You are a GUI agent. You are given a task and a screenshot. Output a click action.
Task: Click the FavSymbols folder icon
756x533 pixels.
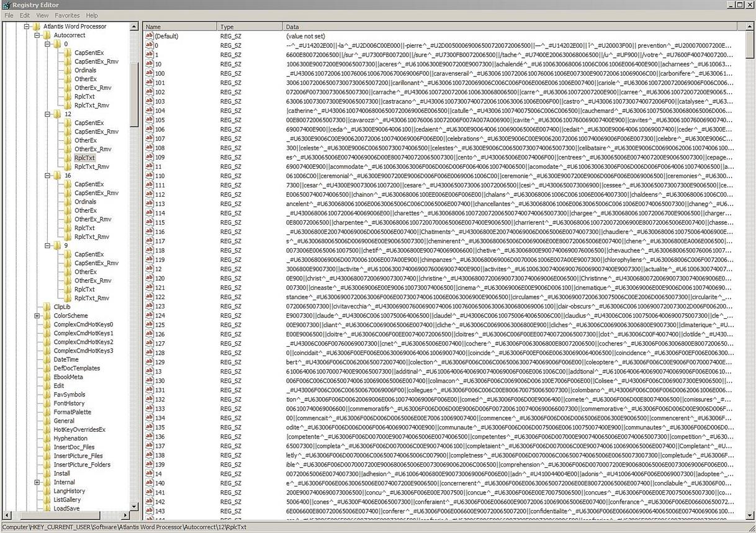[x=47, y=394]
